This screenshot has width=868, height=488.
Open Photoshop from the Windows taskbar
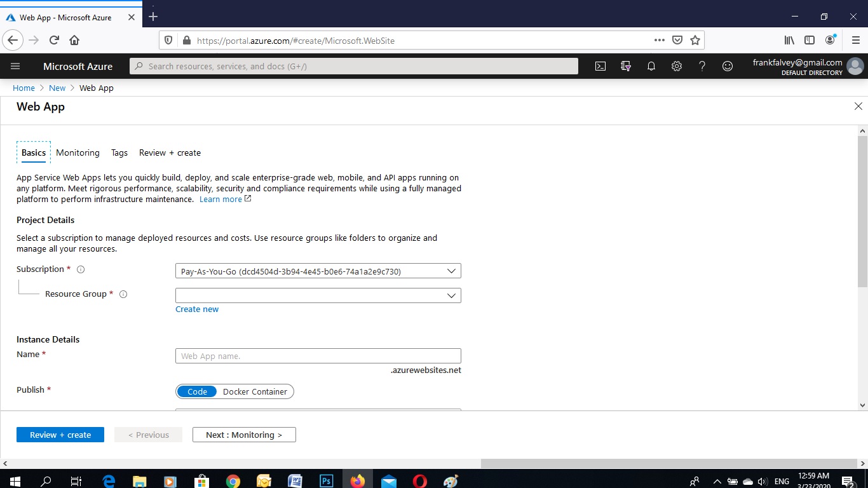pyautogui.click(x=326, y=481)
